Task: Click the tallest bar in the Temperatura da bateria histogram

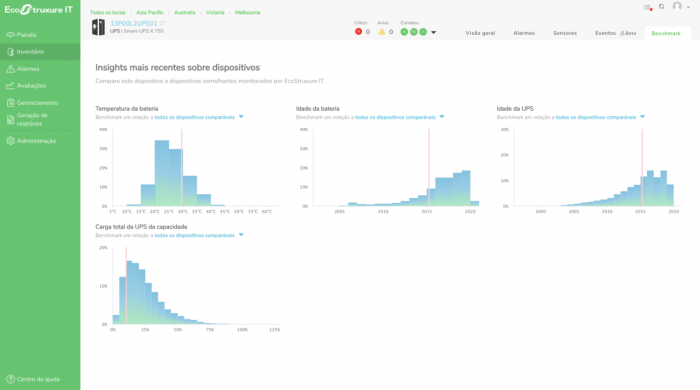Action: 162,173
